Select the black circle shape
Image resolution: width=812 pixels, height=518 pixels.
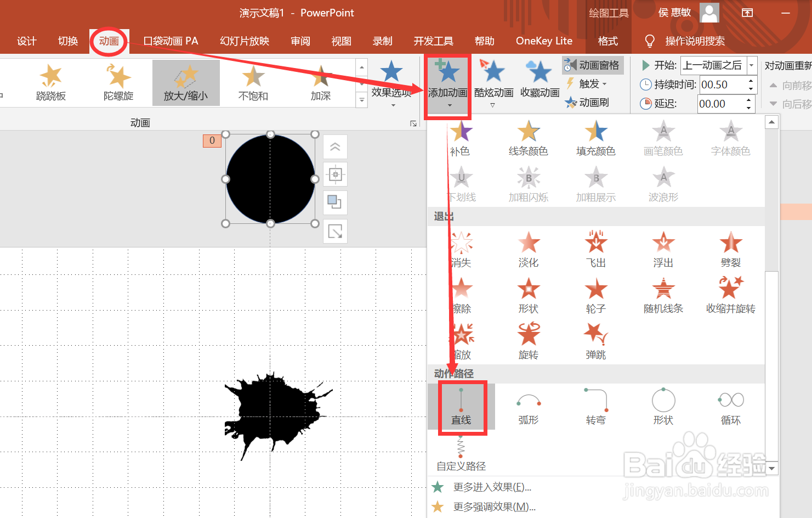[x=270, y=179]
